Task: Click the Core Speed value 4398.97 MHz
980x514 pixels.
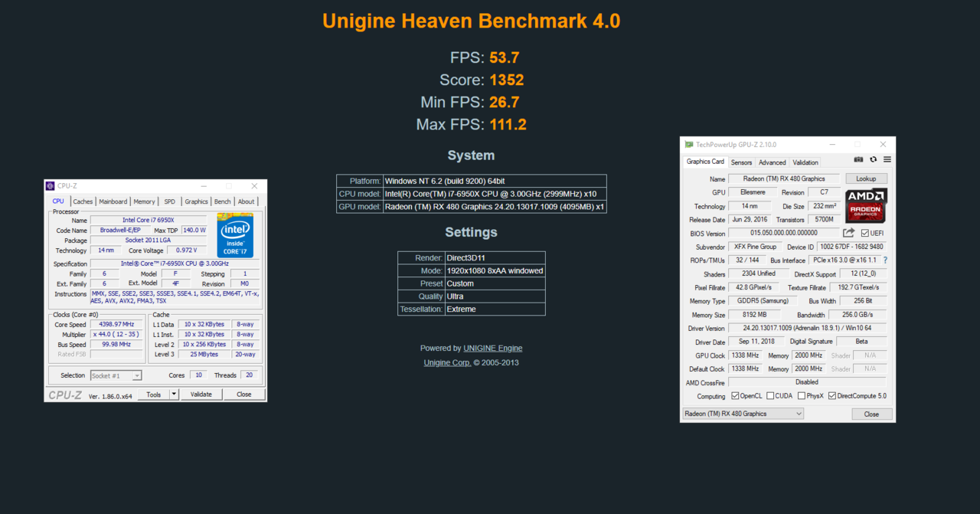Action: [x=117, y=325]
